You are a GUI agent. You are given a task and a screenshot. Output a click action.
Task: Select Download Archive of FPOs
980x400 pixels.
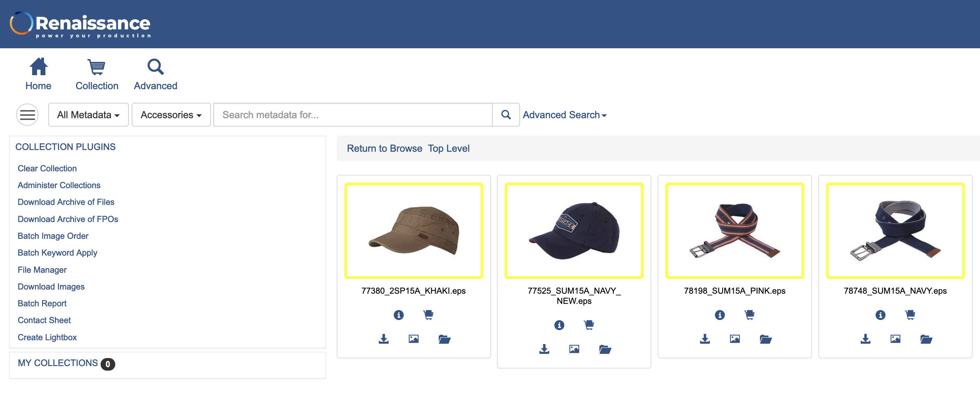point(68,219)
